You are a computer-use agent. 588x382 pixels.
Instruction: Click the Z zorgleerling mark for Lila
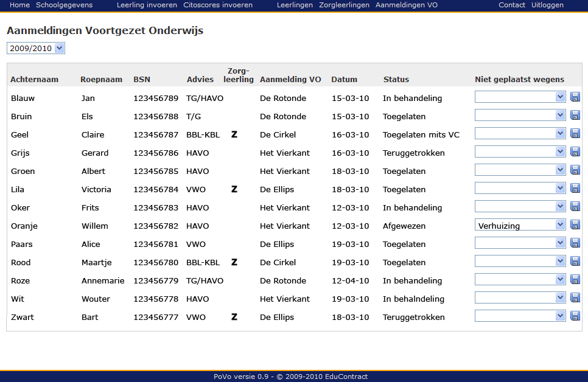click(x=234, y=189)
